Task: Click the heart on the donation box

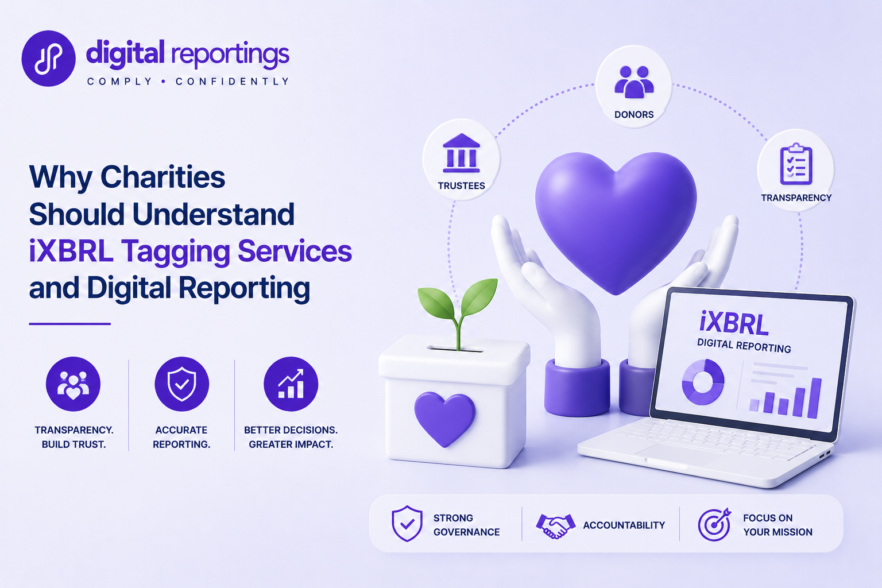Action: tap(445, 419)
